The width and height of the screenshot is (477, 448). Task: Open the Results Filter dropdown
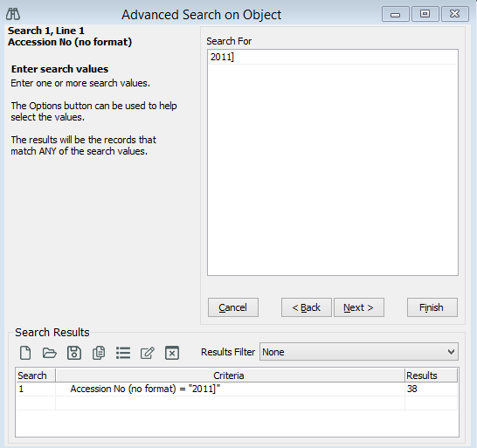359,352
